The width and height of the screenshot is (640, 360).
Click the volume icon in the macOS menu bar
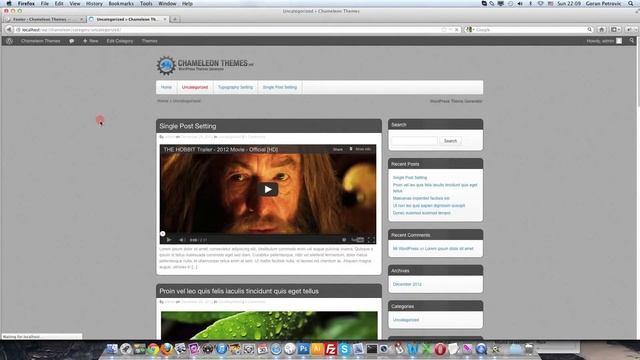click(x=520, y=4)
